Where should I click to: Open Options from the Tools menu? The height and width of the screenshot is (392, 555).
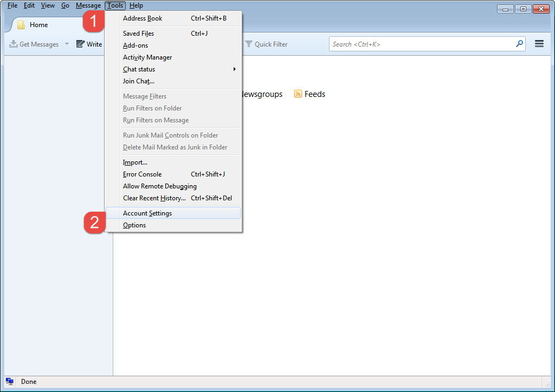tap(173, 225)
